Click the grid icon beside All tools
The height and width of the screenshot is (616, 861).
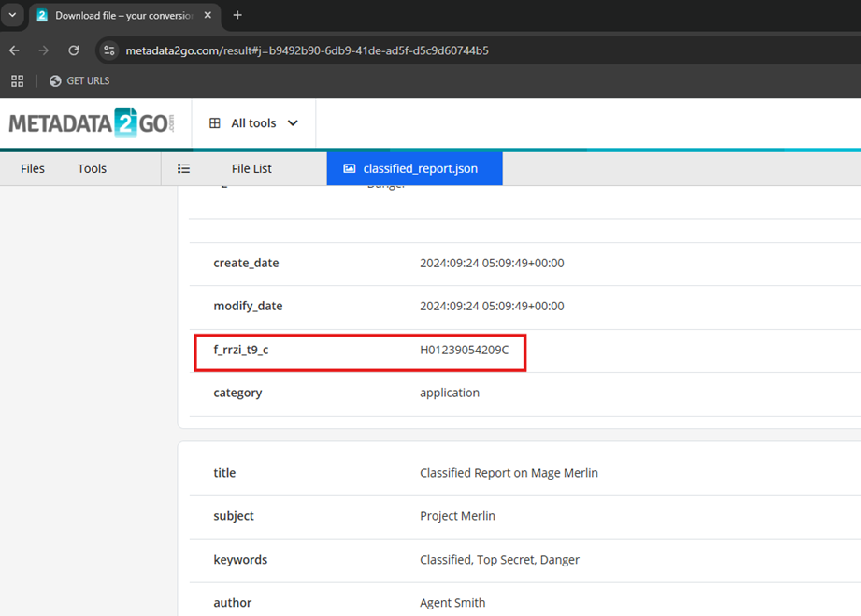[x=215, y=123]
